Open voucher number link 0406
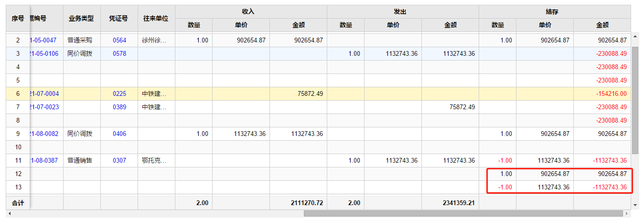Image resolution: width=644 pixels, height=218 pixels. pos(119,134)
